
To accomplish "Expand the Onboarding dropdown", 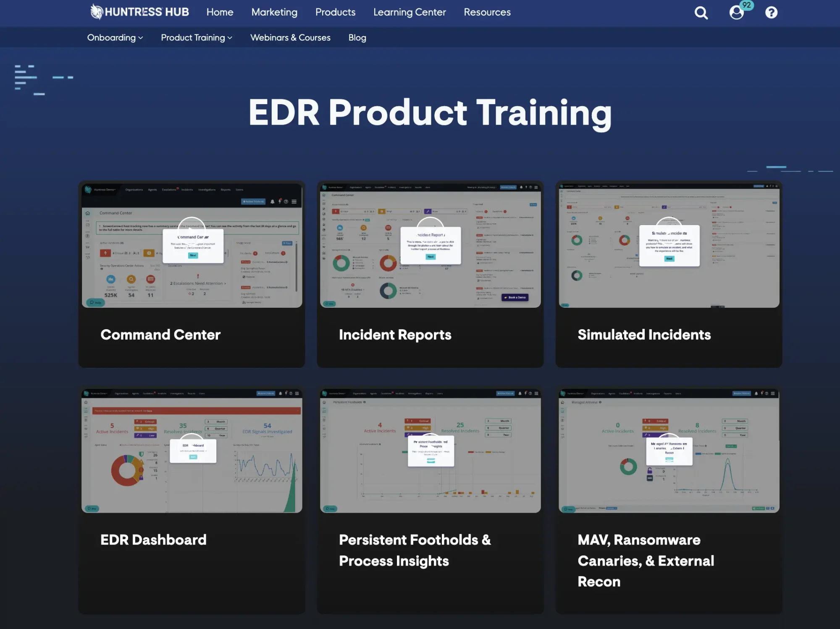I will [115, 38].
